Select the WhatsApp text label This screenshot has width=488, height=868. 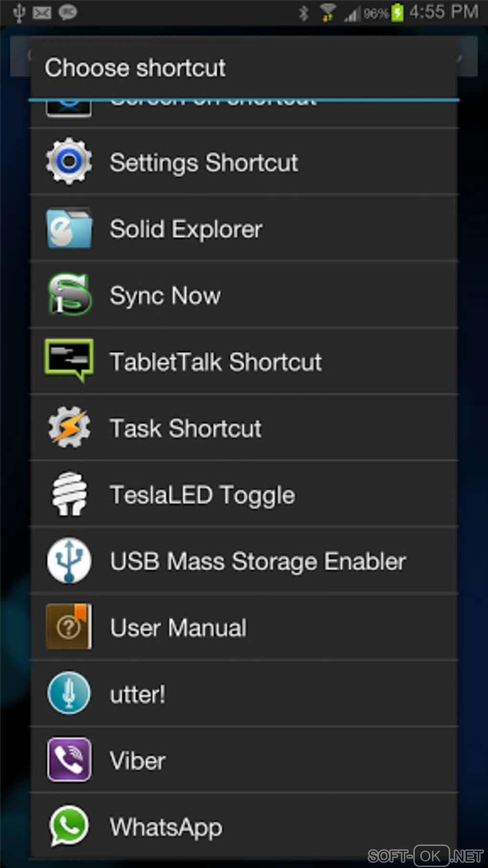pyautogui.click(x=166, y=827)
